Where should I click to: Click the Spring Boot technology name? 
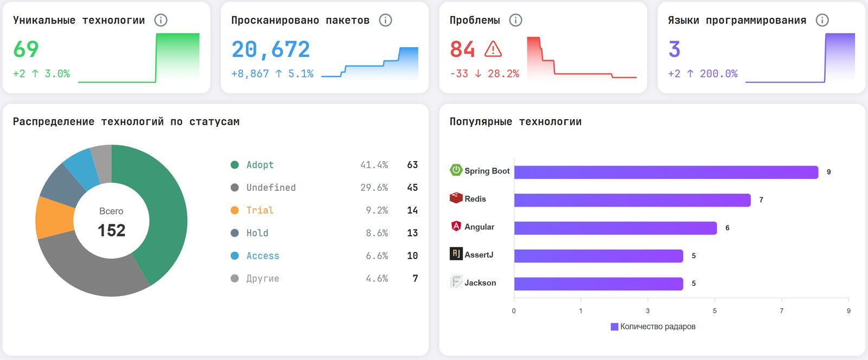[x=487, y=171]
